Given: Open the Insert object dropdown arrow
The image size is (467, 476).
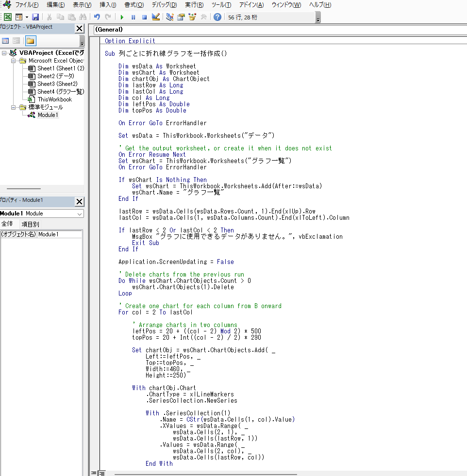Looking at the screenshot, I should 27,17.
